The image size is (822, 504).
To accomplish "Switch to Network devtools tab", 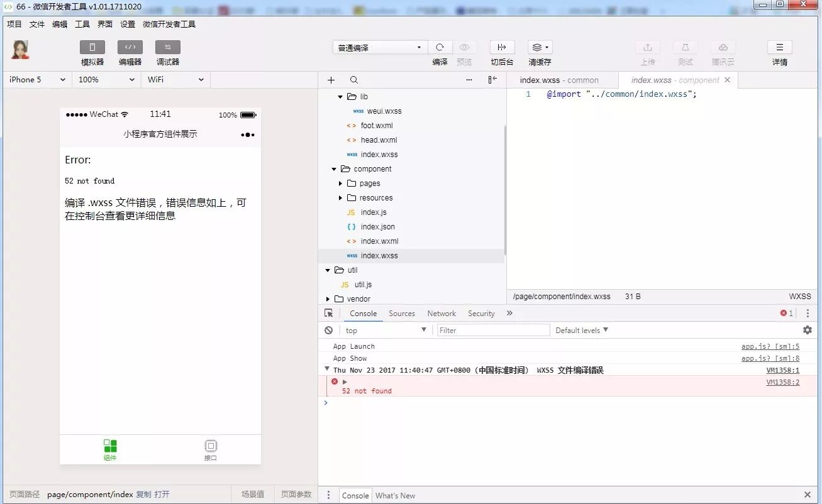I will click(x=442, y=313).
